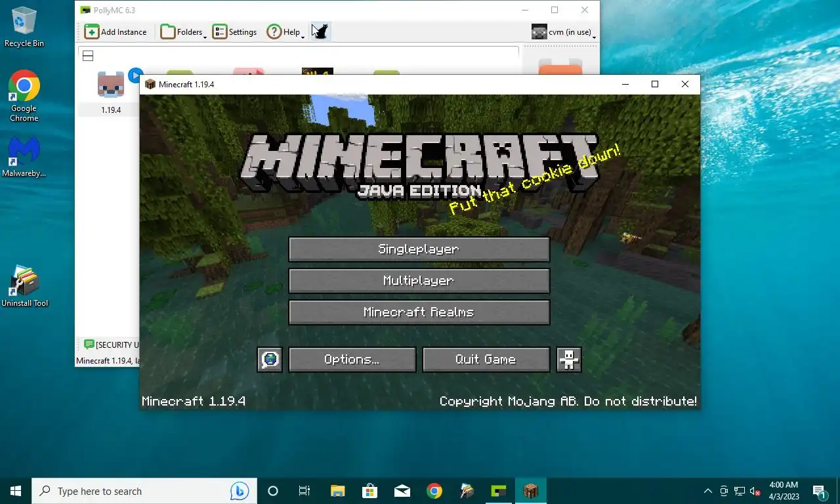Click the Minecraft window title bar icon
840x504 pixels.
[x=150, y=84]
